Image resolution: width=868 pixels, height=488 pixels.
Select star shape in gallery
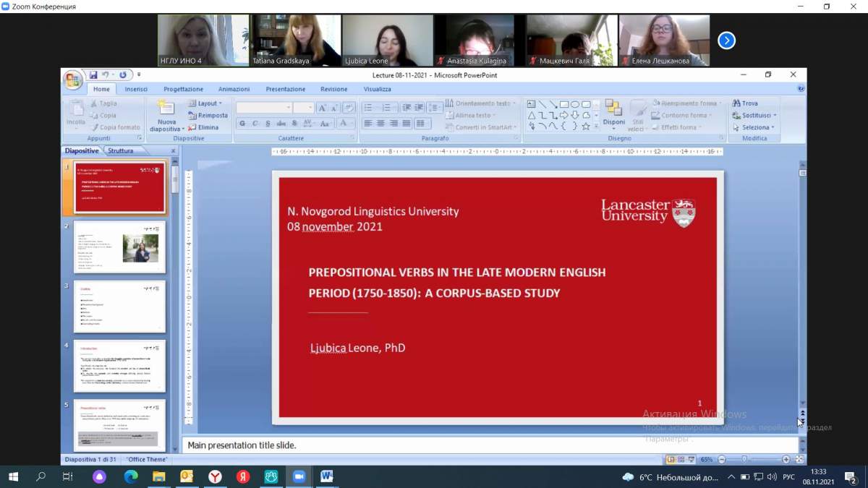coord(586,126)
